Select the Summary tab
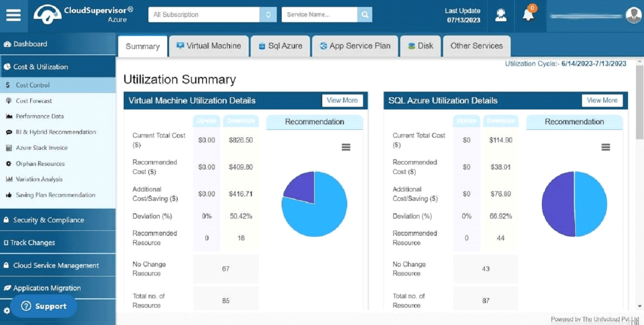The height and width of the screenshot is (325, 644). tap(143, 46)
